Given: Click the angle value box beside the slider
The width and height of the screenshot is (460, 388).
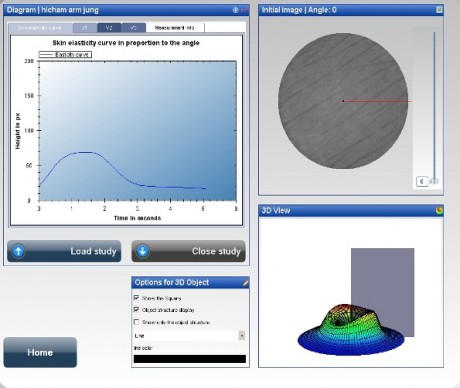Looking at the screenshot, I should click(422, 181).
